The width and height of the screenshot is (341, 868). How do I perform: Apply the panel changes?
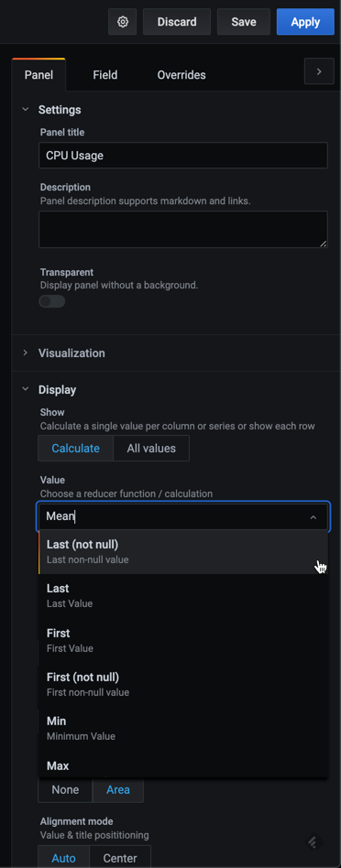click(305, 22)
